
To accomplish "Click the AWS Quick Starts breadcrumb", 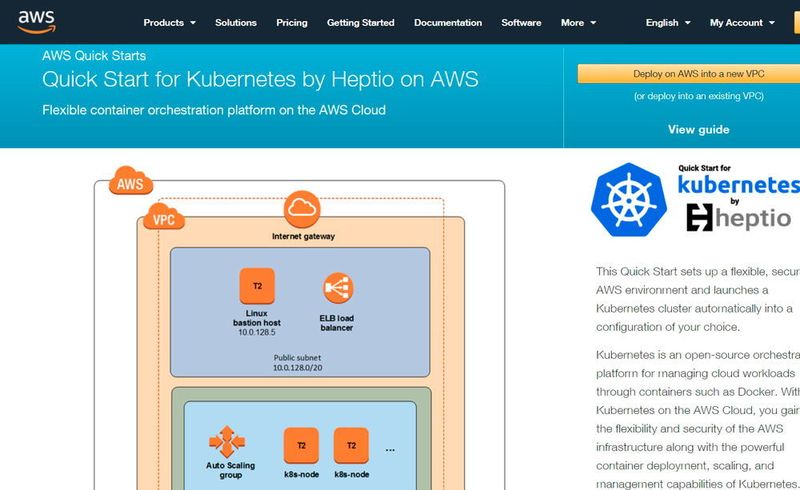I will [94, 56].
